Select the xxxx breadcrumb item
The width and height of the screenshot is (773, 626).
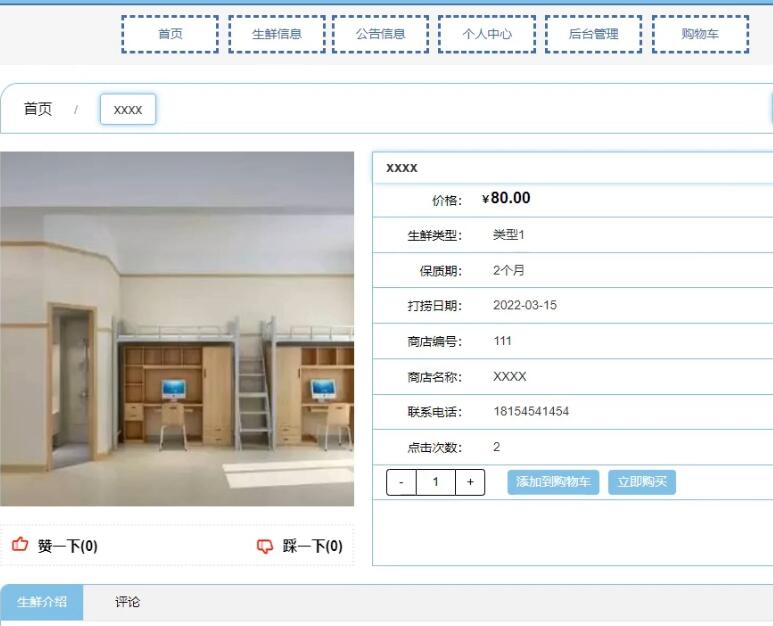(128, 109)
